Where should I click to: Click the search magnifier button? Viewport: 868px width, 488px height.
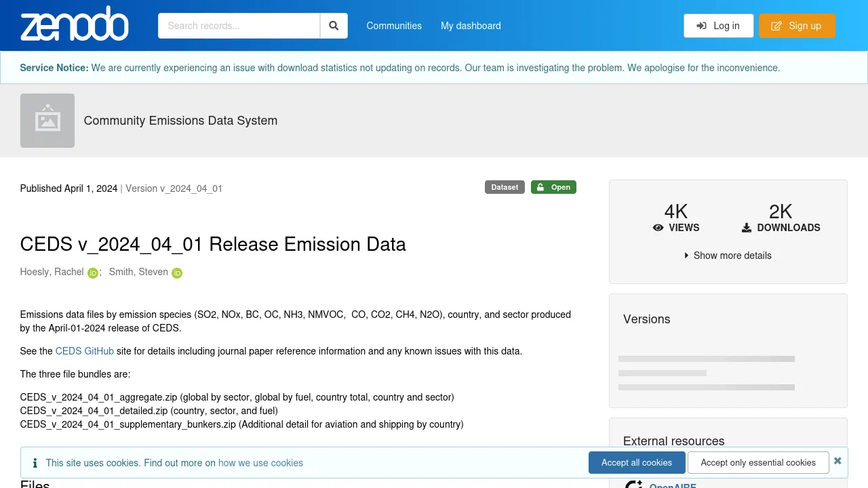click(x=334, y=26)
